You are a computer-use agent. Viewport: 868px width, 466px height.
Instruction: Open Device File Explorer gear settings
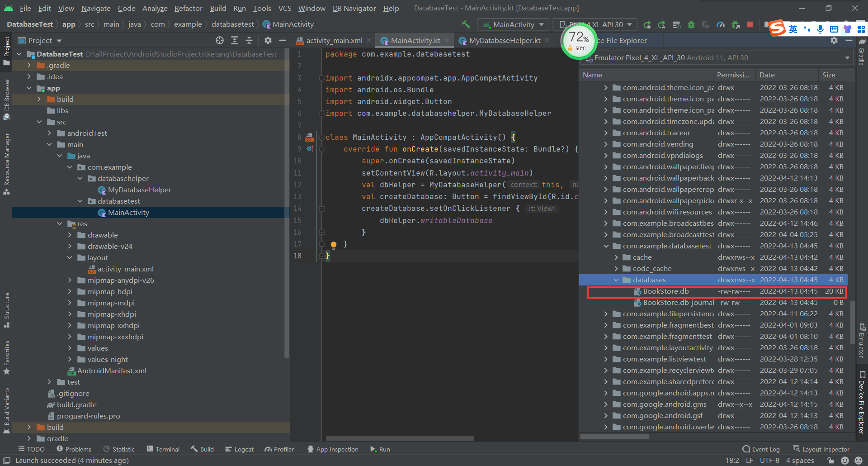click(834, 40)
